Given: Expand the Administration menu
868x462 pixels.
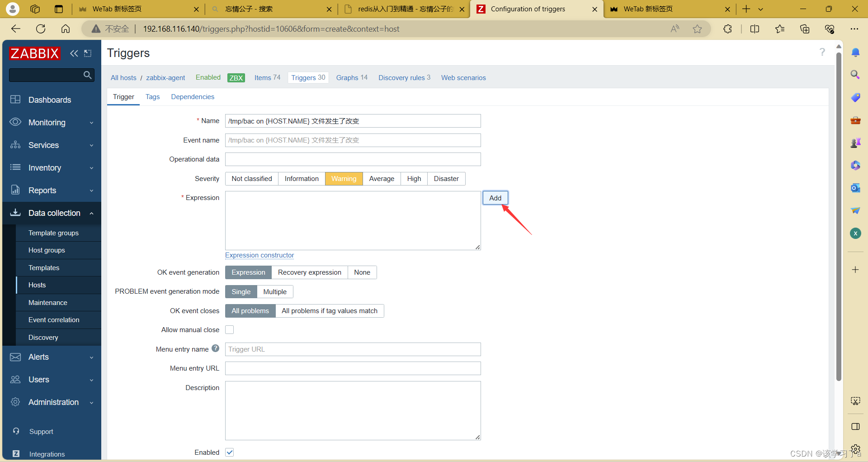Looking at the screenshot, I should [x=52, y=402].
